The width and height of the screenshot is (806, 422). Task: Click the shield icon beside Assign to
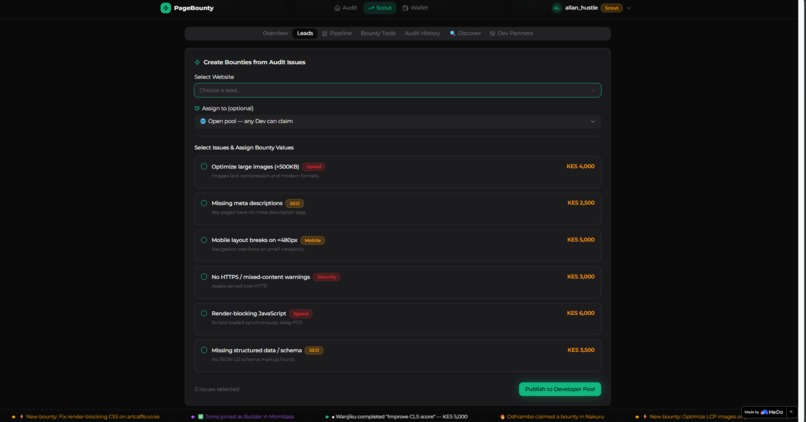(x=197, y=108)
